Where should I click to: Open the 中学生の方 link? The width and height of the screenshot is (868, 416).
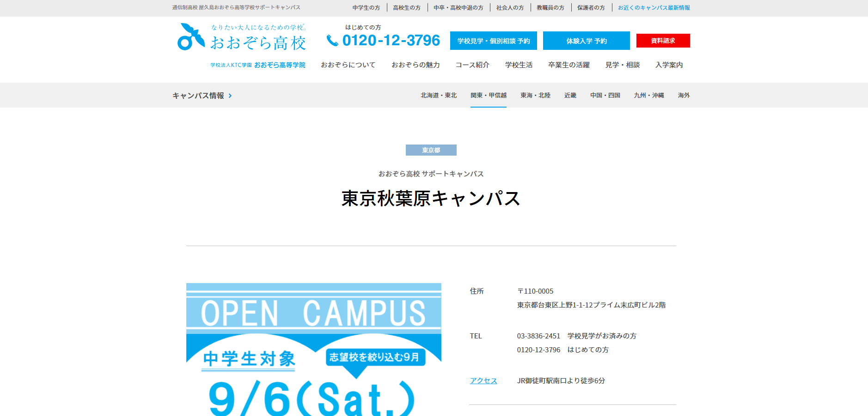coord(366,8)
